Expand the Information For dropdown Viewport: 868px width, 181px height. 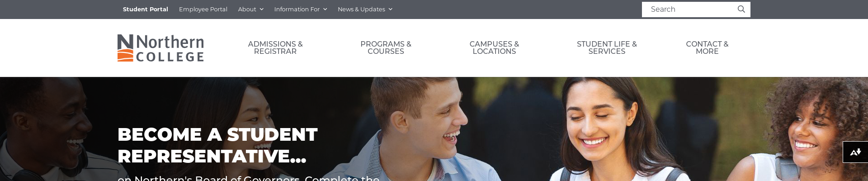300,9
